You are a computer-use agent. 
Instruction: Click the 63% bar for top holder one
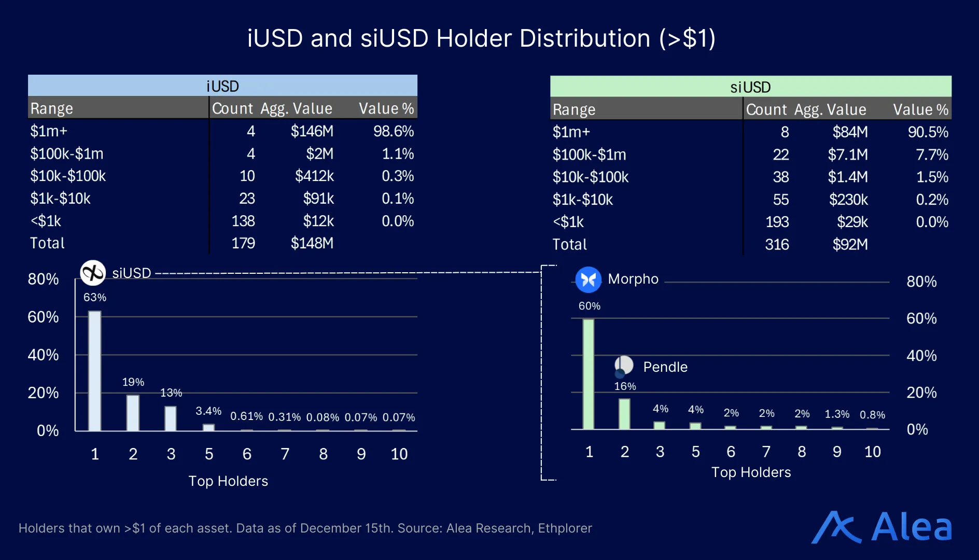tap(95, 371)
